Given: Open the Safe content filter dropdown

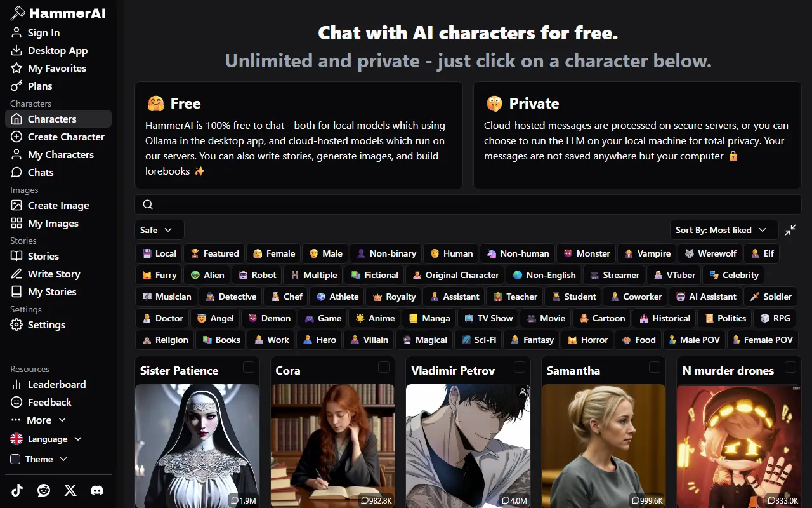Looking at the screenshot, I should coord(159,230).
